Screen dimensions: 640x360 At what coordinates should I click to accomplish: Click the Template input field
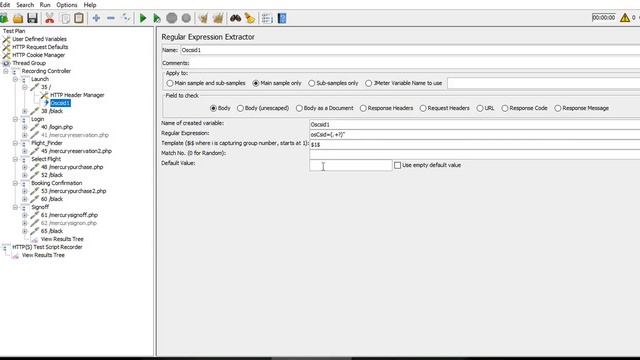474,144
